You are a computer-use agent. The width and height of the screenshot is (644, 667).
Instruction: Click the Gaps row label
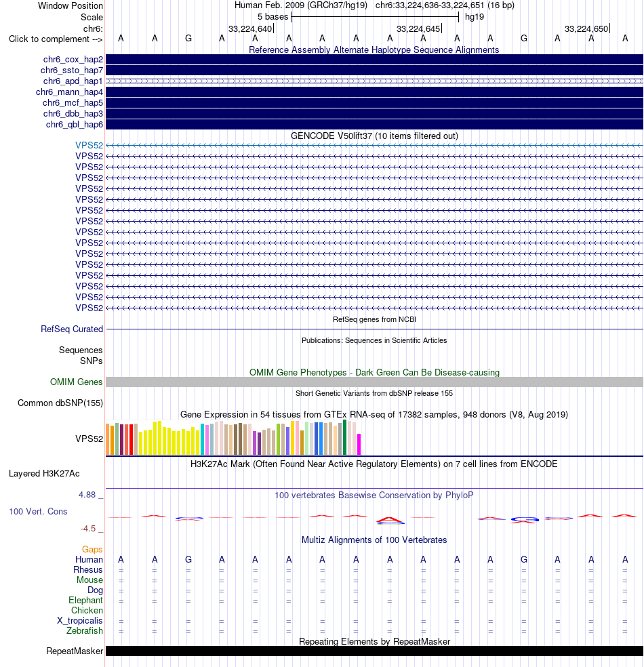point(92,549)
